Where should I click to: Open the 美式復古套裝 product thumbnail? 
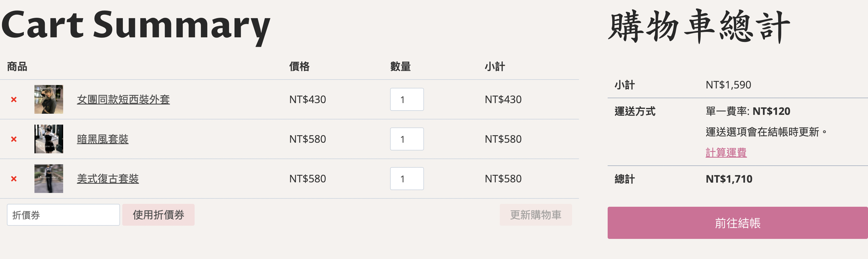[x=49, y=178]
